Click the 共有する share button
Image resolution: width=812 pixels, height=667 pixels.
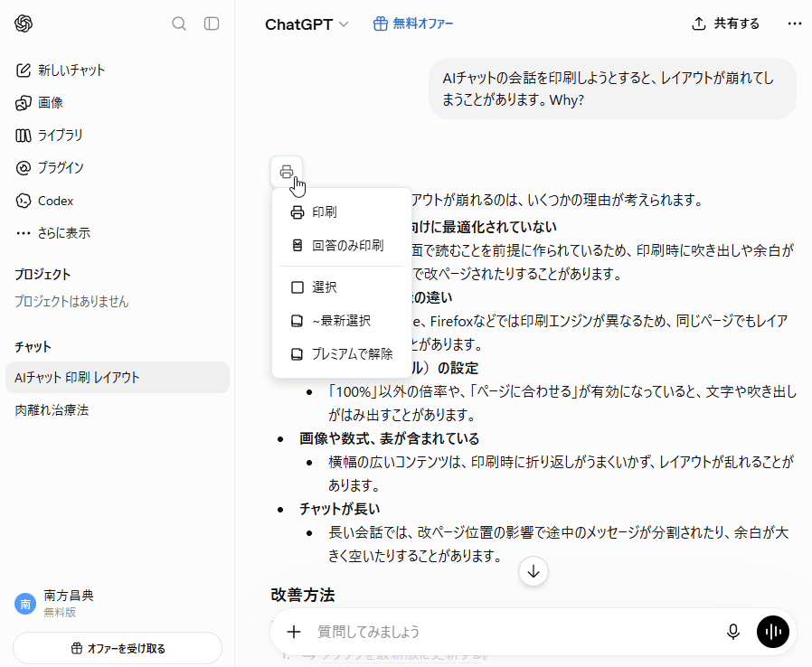pos(725,23)
